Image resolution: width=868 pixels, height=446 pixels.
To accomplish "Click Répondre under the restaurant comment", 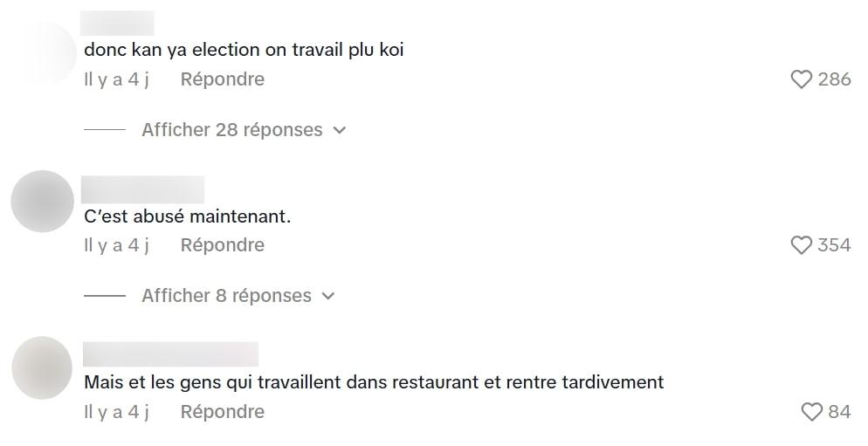I will click(223, 412).
